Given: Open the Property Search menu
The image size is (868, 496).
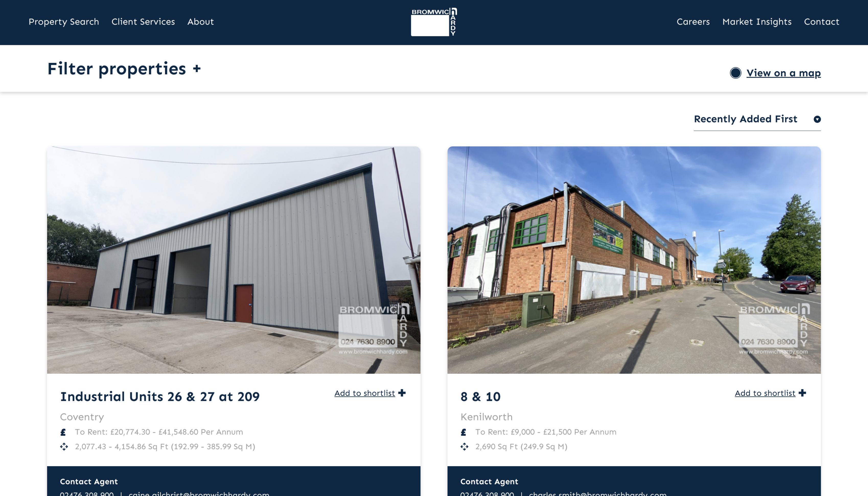Looking at the screenshot, I should pos(64,22).
